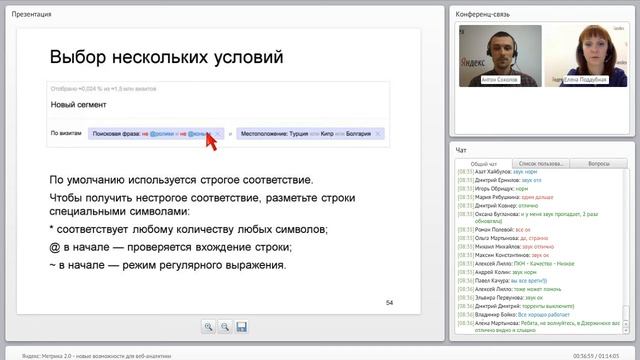Click the playback time 00:36:59 / 01:14:05
The image size is (640, 360).
point(596,356)
